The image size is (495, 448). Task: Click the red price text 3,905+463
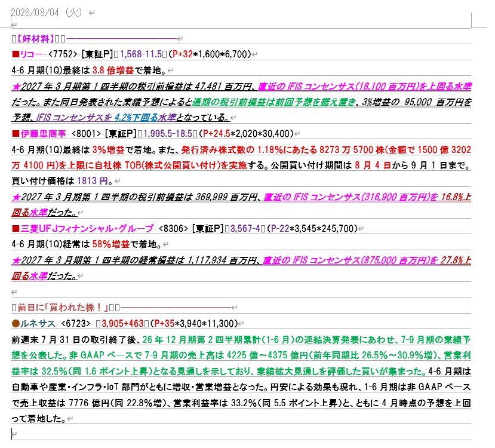pyautogui.click(x=122, y=324)
